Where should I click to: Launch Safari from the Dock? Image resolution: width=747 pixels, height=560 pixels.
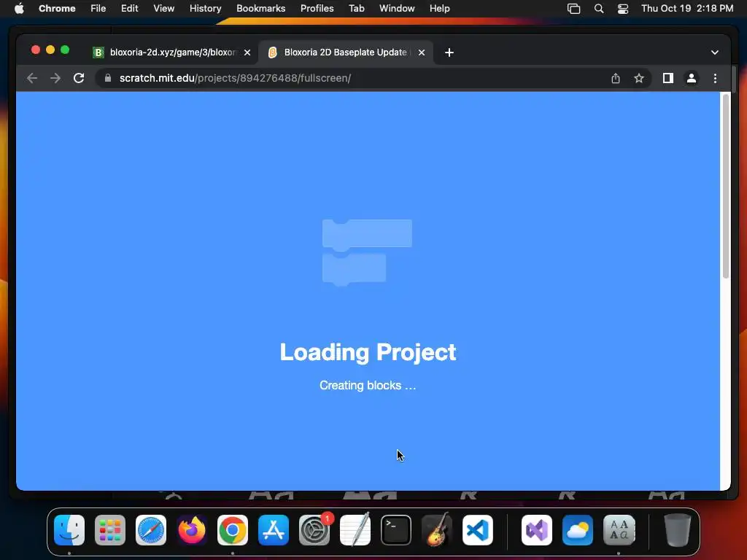pyautogui.click(x=151, y=530)
